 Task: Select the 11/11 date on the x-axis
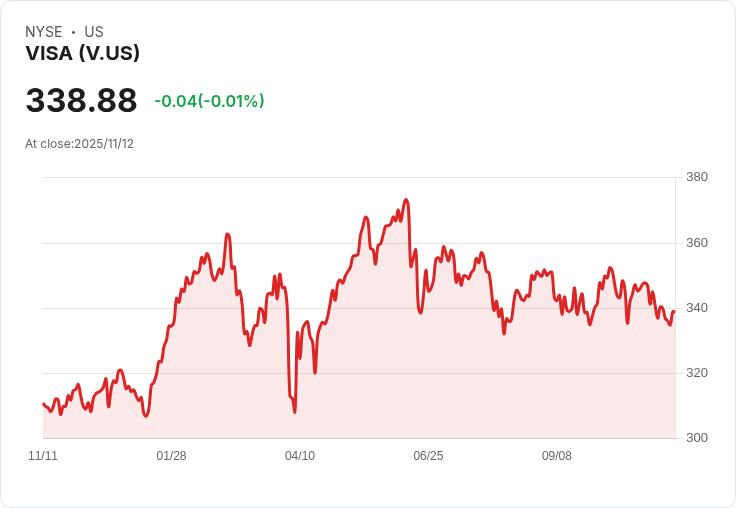coord(43,456)
